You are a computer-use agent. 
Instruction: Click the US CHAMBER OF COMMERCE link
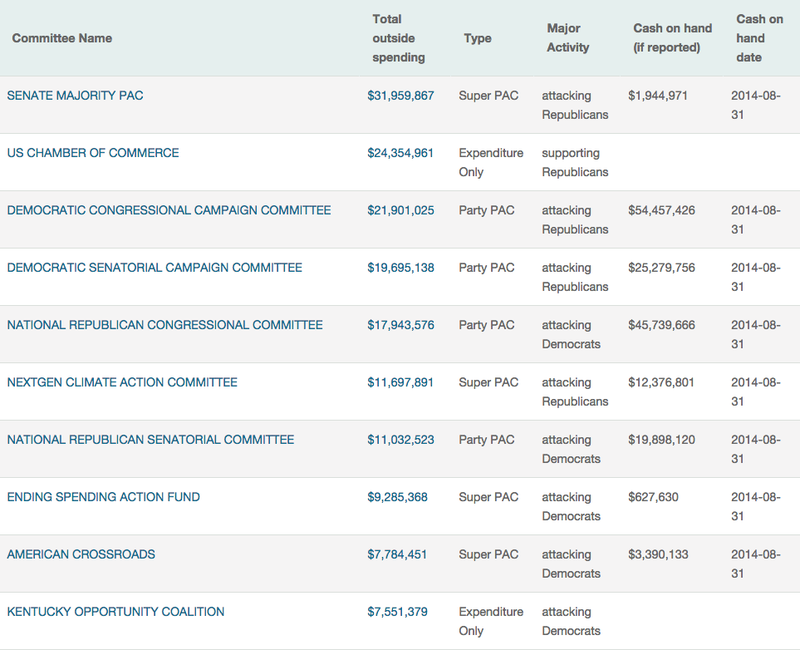pyautogui.click(x=93, y=153)
